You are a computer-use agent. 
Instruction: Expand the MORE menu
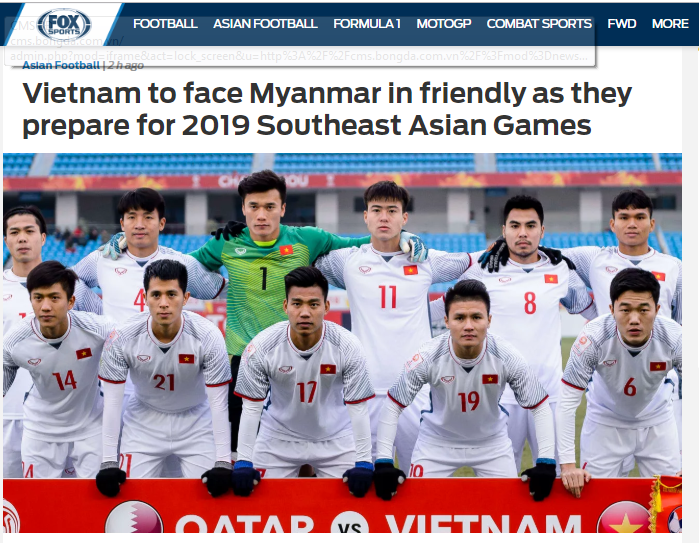pyautogui.click(x=670, y=24)
